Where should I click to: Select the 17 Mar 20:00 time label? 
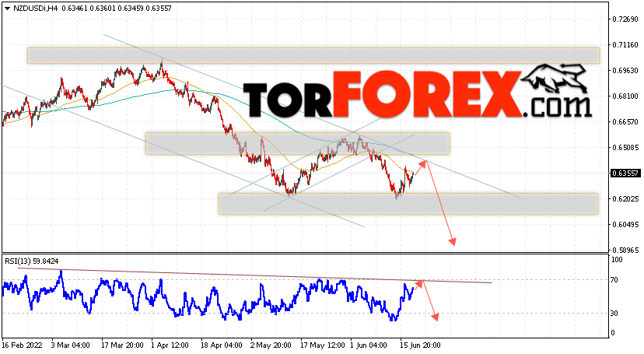122,345
